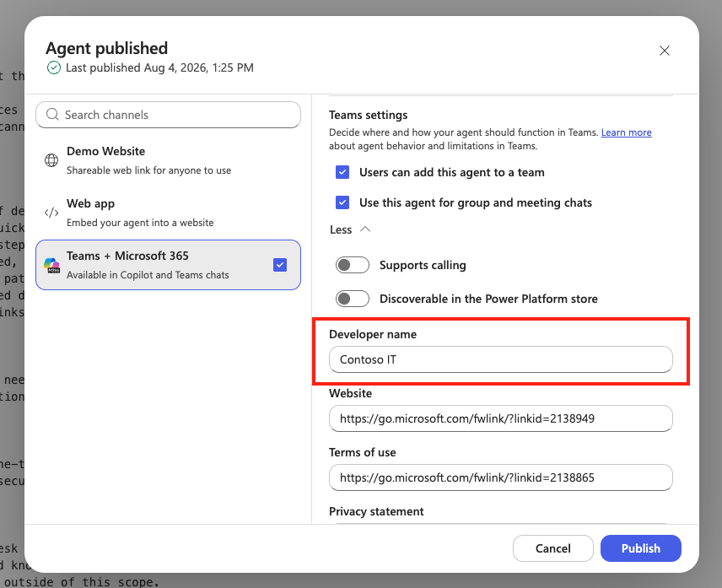Click Available in Copilot and Teams chats text
Screen dimensions: 722x588
tap(148, 275)
